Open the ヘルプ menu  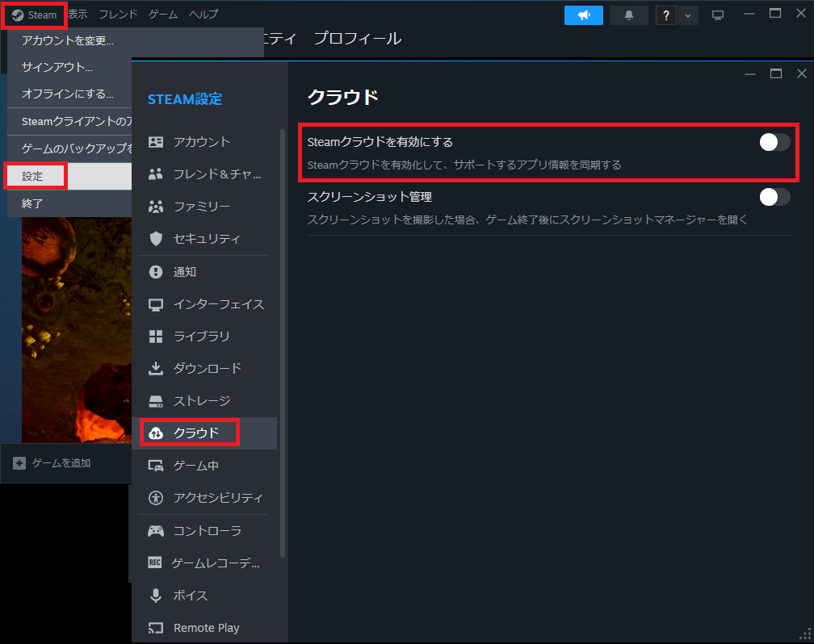pyautogui.click(x=203, y=15)
